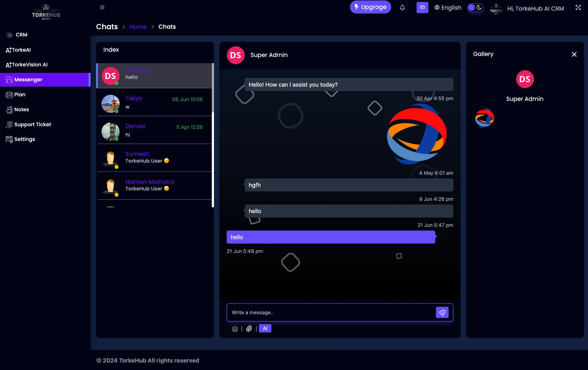
Task: Click the chat list scrollbar
Action: point(213,88)
